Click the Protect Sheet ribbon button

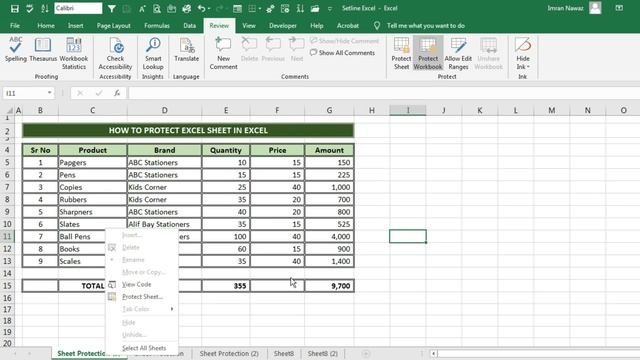401,53
